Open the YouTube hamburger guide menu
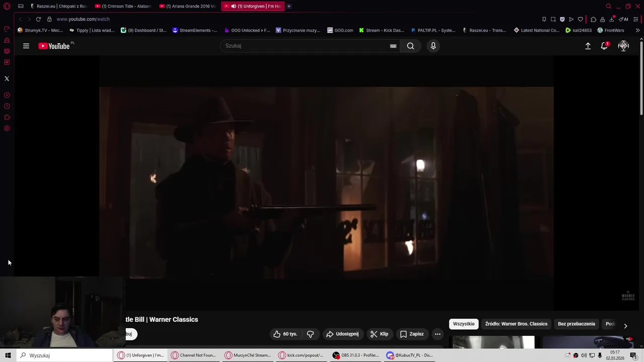This screenshot has height=362, width=644. pyautogui.click(x=26, y=46)
